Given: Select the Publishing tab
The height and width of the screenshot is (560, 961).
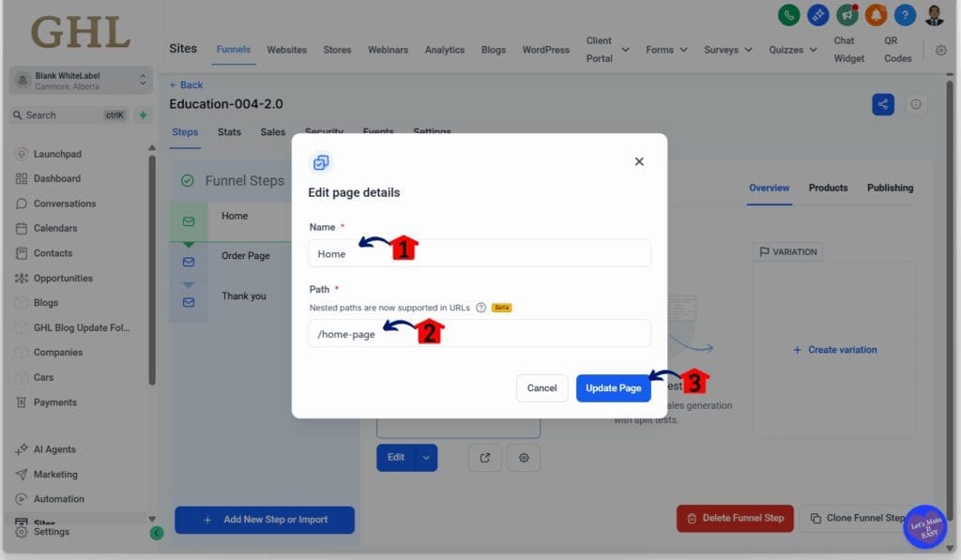Looking at the screenshot, I should point(889,188).
